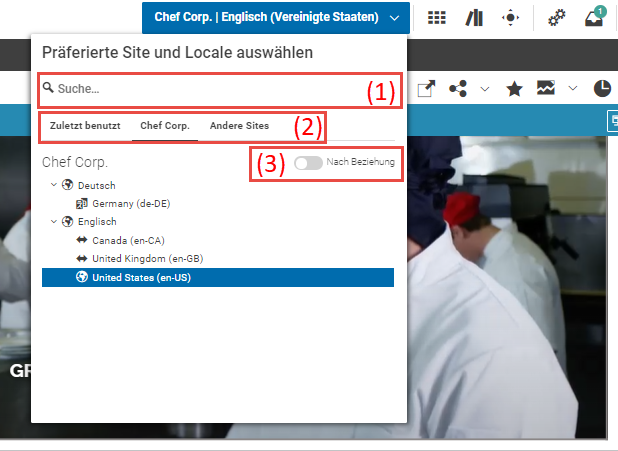Screen dimensions: 618x451
Task: Collapse the Englisch tree node
Action: [54, 221]
